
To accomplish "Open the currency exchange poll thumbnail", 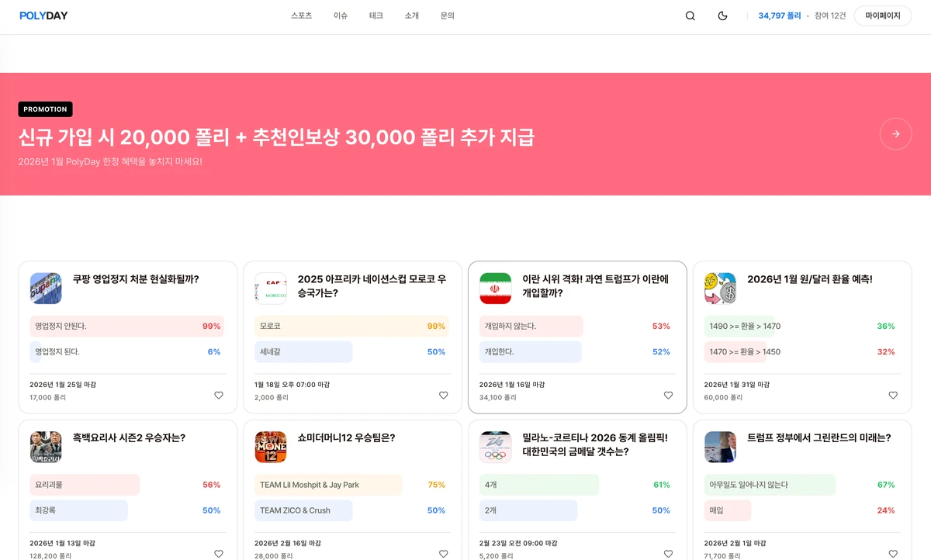I will click(x=720, y=289).
